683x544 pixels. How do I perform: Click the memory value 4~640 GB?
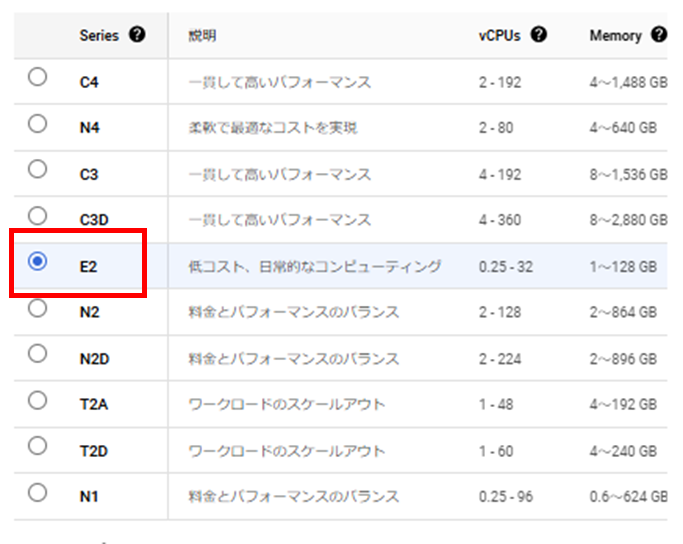(x=623, y=128)
